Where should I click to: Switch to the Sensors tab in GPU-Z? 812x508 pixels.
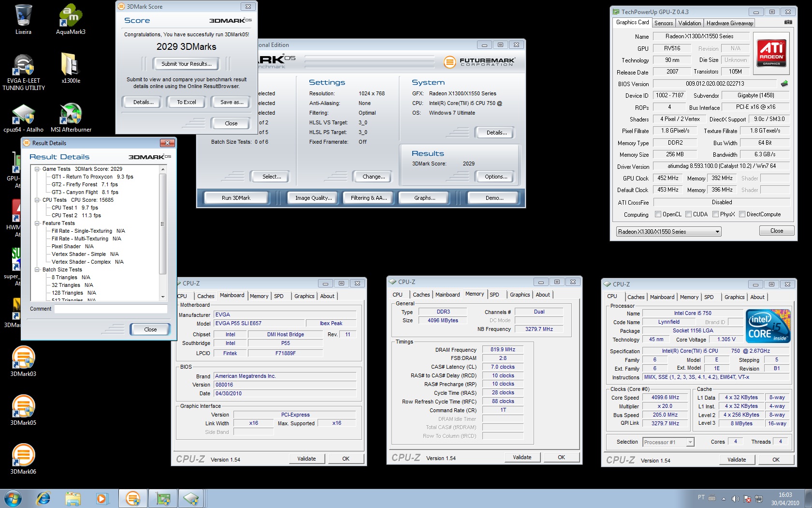(663, 23)
